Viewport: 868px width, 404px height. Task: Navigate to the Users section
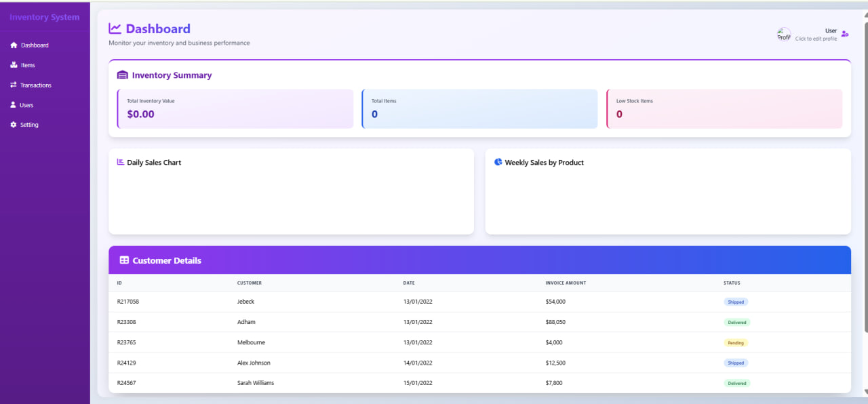(26, 105)
